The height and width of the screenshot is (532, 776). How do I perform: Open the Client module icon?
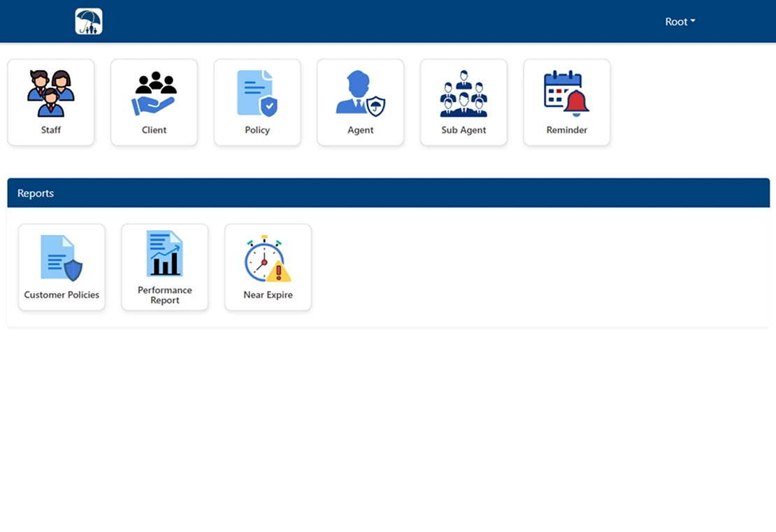pyautogui.click(x=154, y=94)
